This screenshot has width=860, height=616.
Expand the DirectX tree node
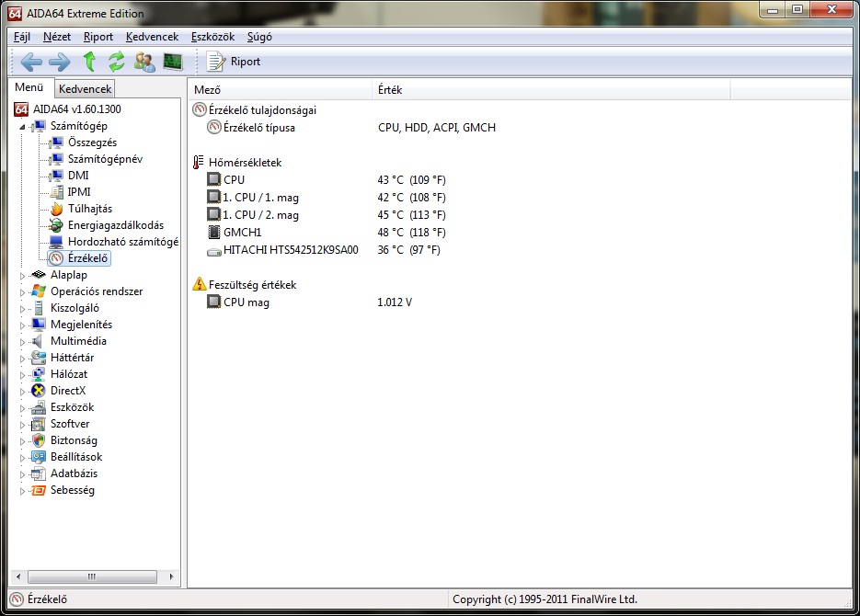(22, 392)
